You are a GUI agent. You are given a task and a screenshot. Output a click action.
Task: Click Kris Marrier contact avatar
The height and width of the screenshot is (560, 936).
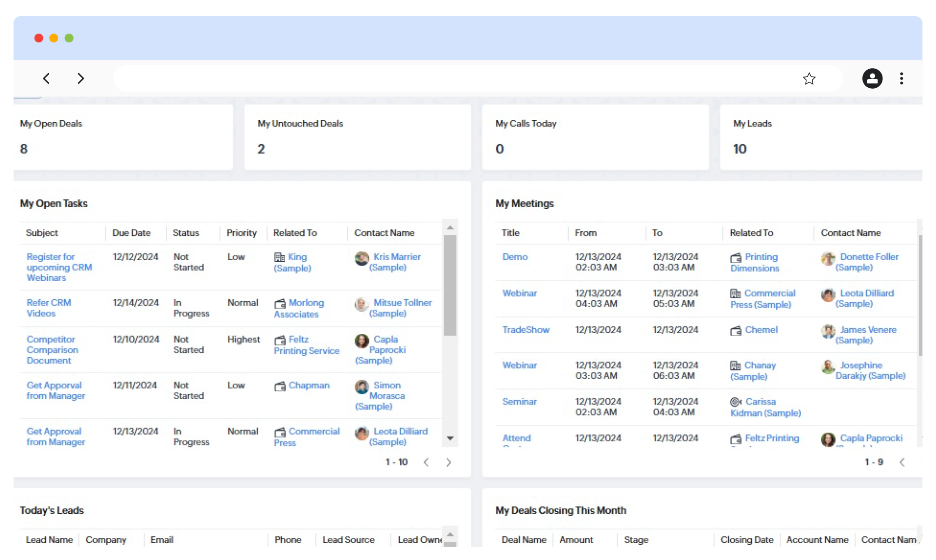pos(362,258)
